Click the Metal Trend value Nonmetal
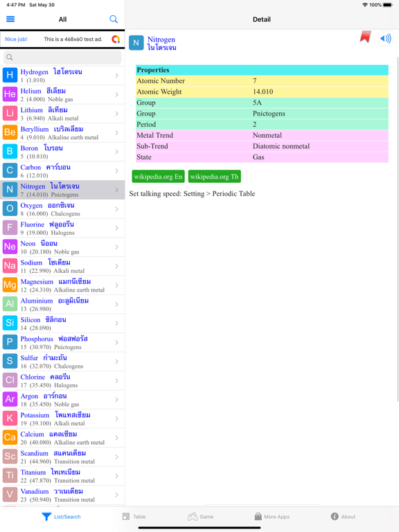 point(267,135)
